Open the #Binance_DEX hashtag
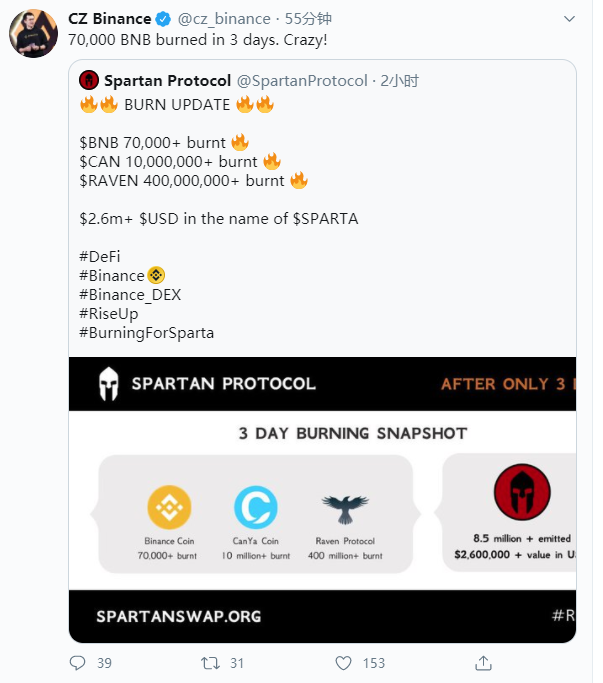This screenshot has width=603, height=683. coord(130,294)
